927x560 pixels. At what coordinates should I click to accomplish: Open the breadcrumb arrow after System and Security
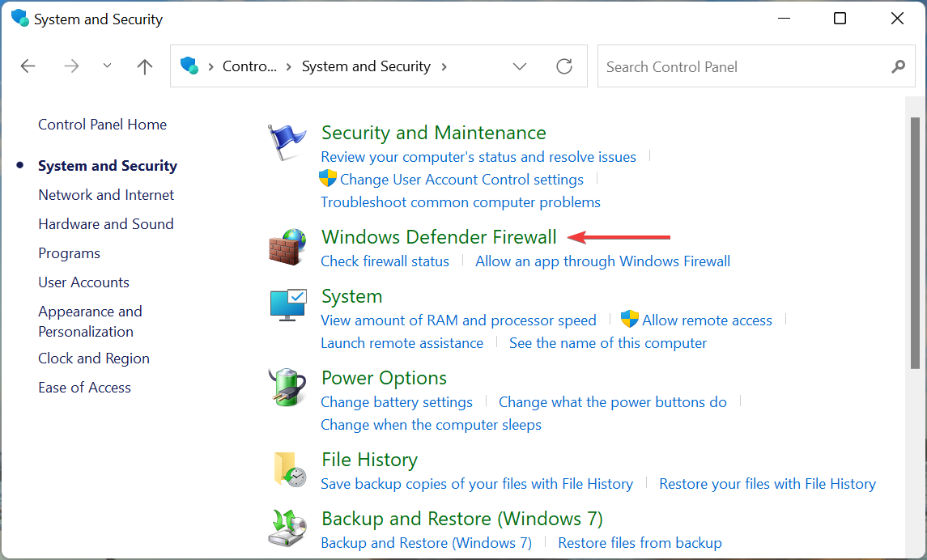[444, 66]
